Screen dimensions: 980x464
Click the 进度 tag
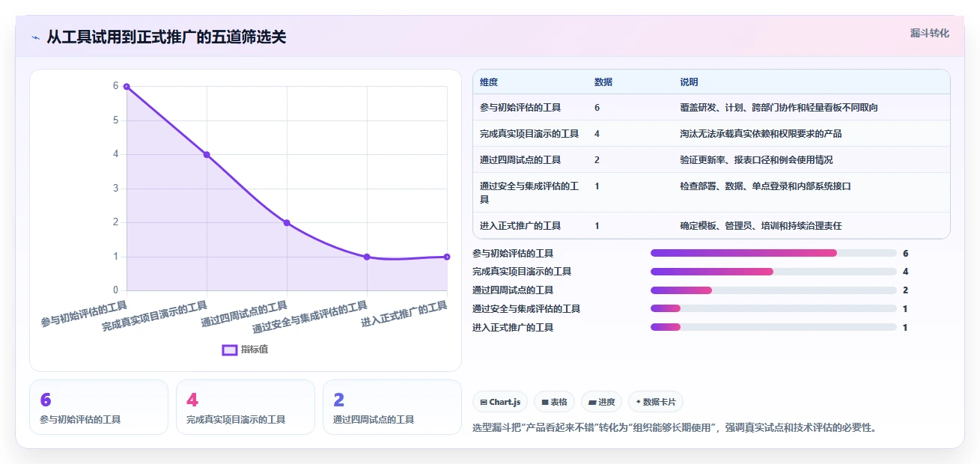[x=602, y=402]
